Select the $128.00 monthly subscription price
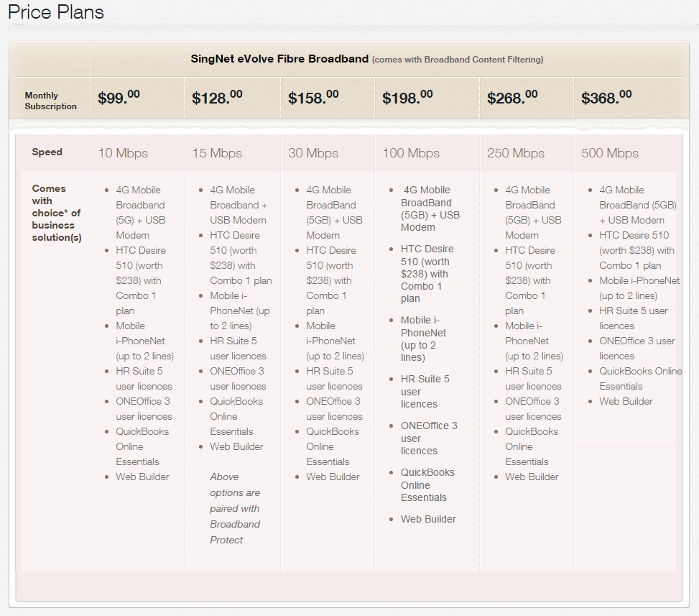699x616 pixels. point(217,97)
